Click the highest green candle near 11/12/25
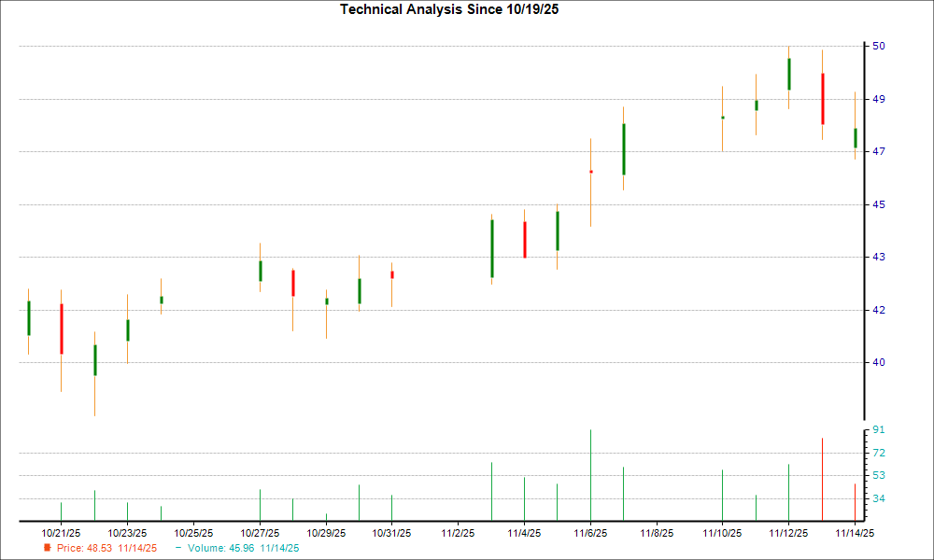934x560 pixels. [x=789, y=73]
